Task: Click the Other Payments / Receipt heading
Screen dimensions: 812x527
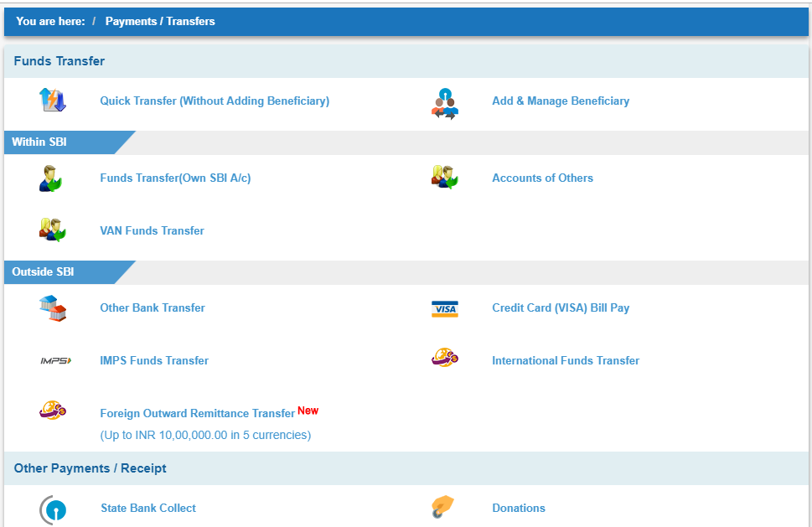Action: coord(91,468)
